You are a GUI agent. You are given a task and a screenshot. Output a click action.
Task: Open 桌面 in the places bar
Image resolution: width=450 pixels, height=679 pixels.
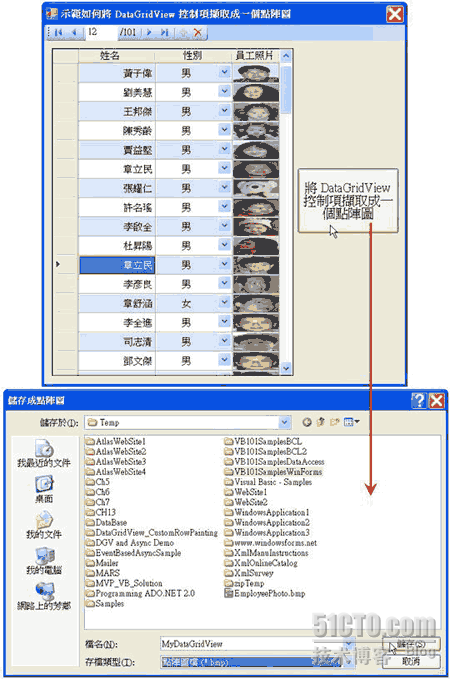click(x=44, y=489)
